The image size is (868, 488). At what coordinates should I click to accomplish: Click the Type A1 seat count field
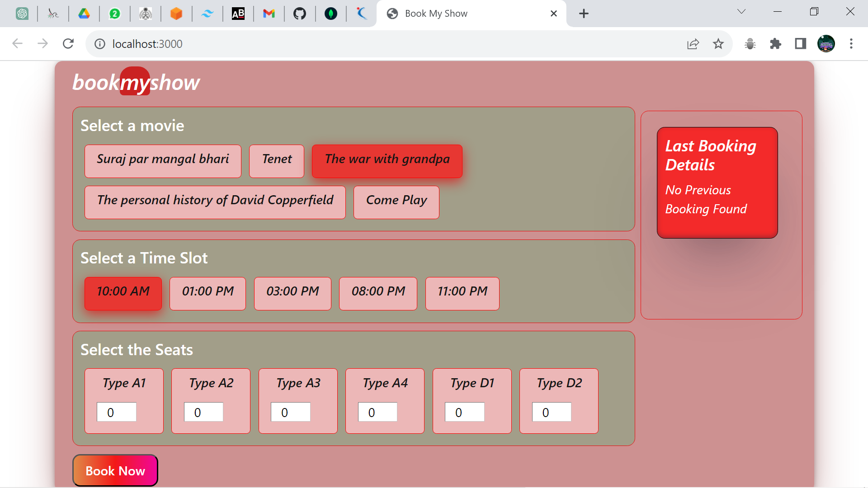(x=117, y=412)
